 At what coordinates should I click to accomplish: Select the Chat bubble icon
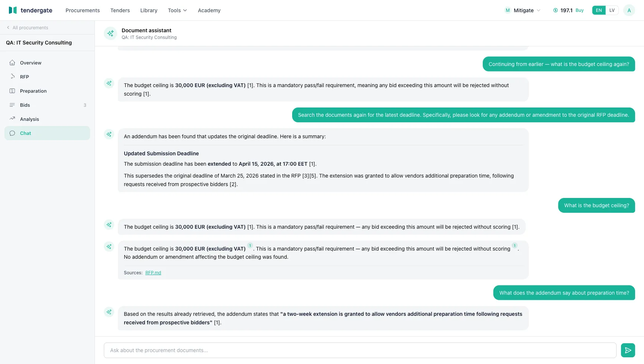12,133
